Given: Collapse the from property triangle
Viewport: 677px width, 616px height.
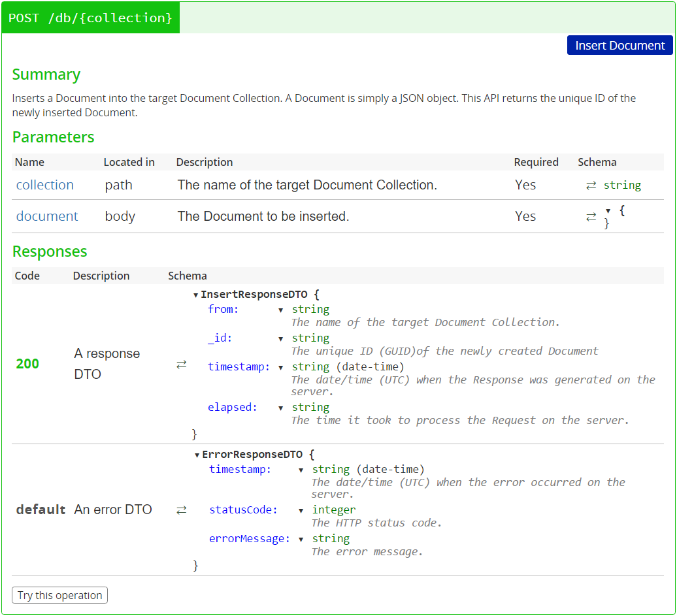Looking at the screenshot, I should click(x=280, y=310).
